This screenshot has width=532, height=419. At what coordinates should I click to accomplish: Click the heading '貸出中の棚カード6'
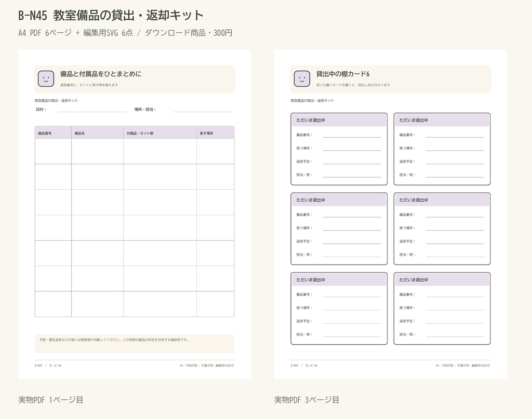tap(343, 74)
